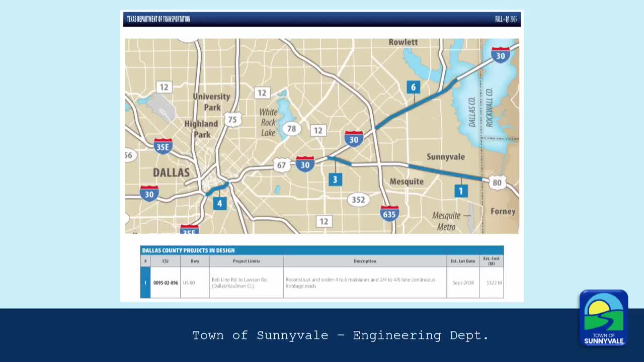The height and width of the screenshot is (362, 644).
Task: Click project marker 1 below Sunnyvale
Action: (461, 191)
